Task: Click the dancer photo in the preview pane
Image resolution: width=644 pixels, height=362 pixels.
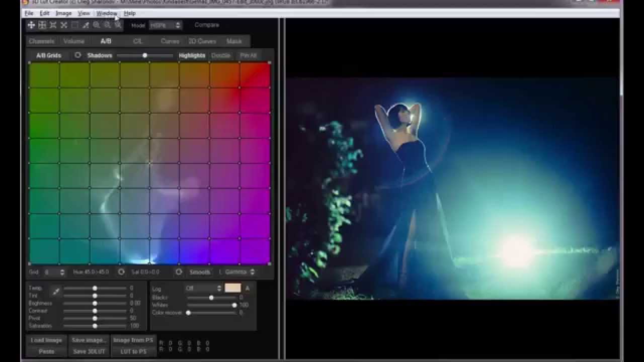Action: coord(452,189)
